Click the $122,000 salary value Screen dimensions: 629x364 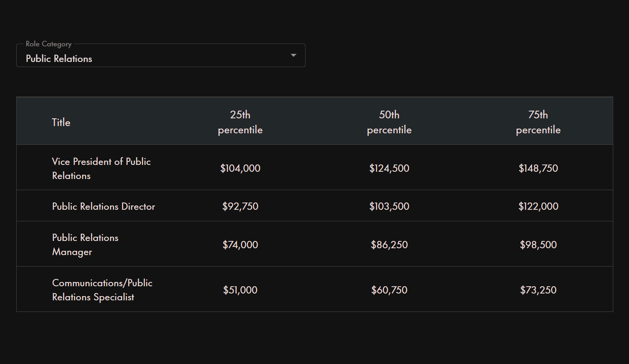tap(538, 206)
